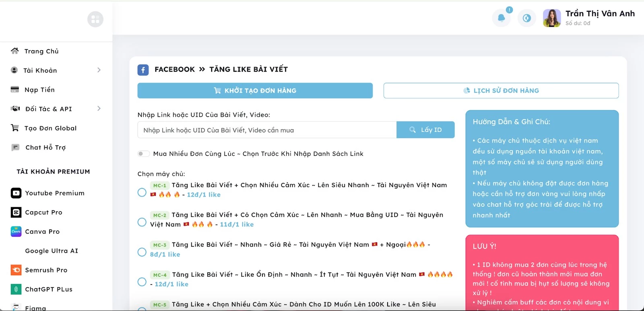Open the Nạp Tiền menu item
Image resolution: width=644 pixels, height=311 pixels.
tap(39, 90)
